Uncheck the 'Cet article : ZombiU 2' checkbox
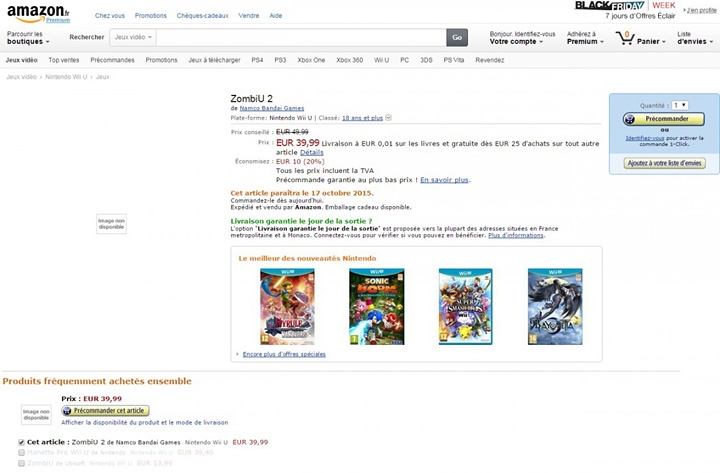The height and width of the screenshot is (473, 720). click(22, 442)
